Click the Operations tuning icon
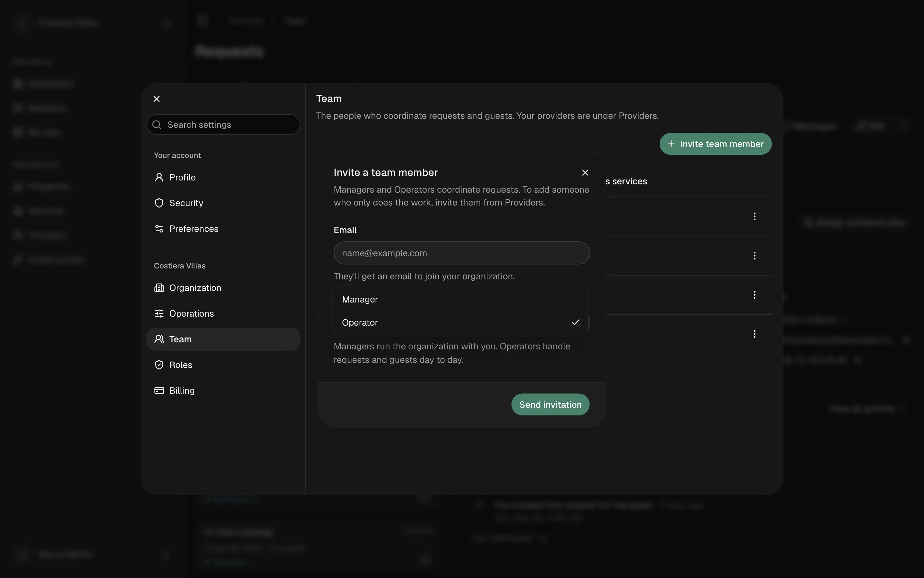The height and width of the screenshot is (578, 924). 159,313
